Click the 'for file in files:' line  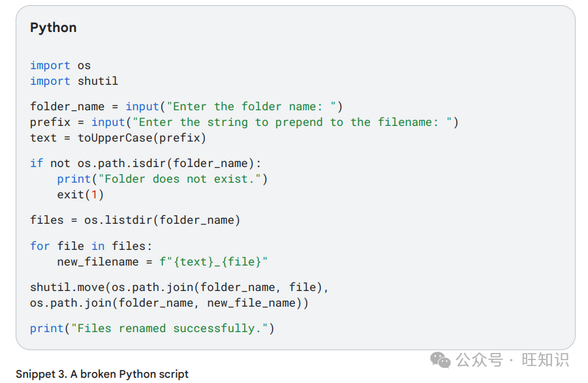pyautogui.click(x=91, y=246)
